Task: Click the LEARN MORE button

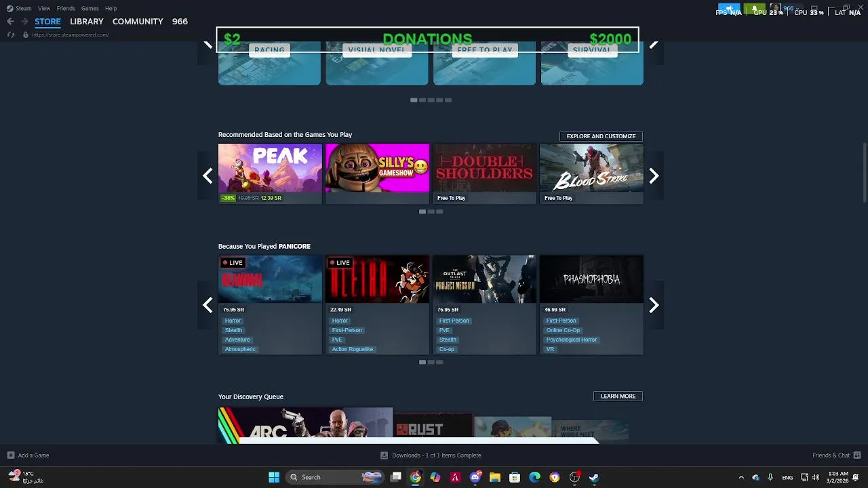Action: (x=618, y=396)
